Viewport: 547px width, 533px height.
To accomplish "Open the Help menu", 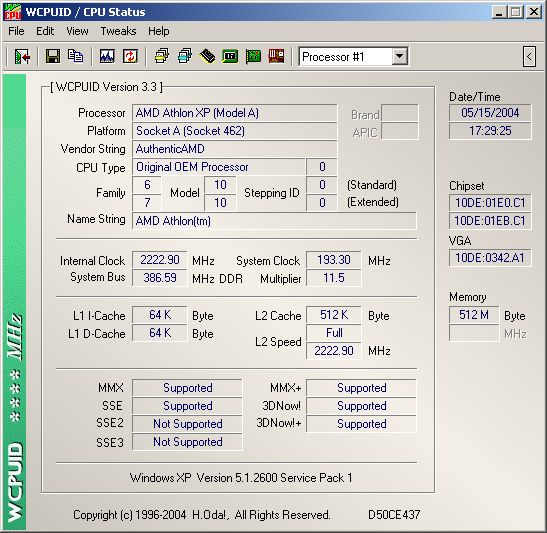I will point(158,31).
